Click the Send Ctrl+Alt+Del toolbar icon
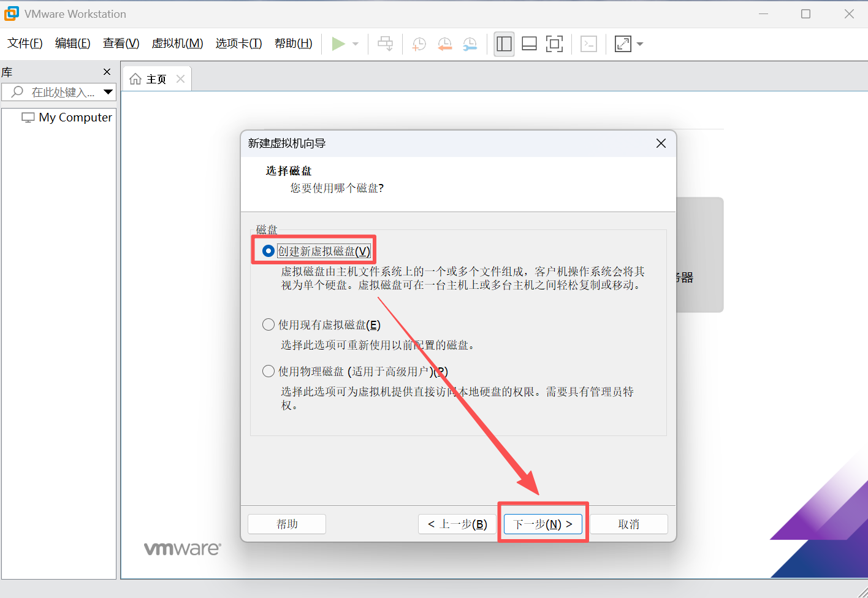 click(x=386, y=44)
